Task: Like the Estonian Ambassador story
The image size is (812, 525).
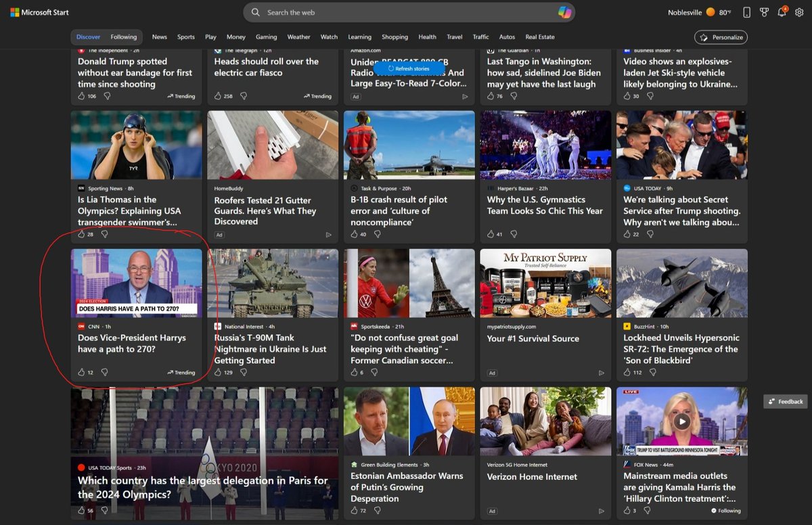Action: pos(354,510)
